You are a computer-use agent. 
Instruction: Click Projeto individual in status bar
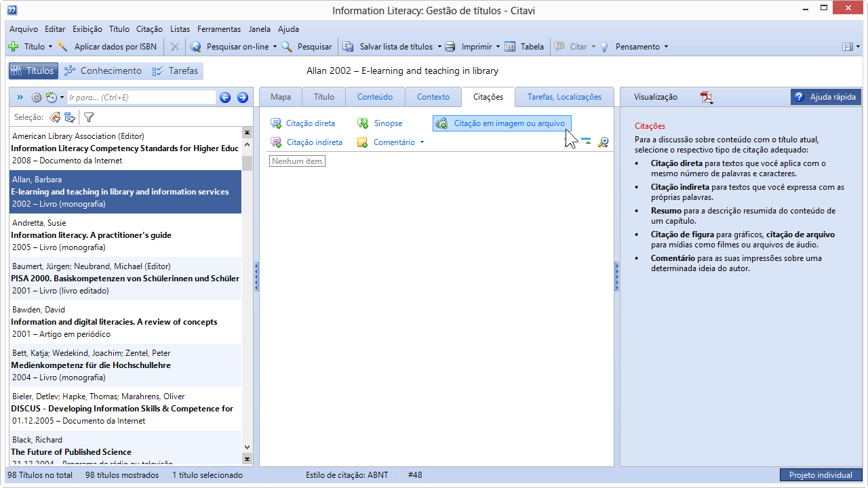821,475
